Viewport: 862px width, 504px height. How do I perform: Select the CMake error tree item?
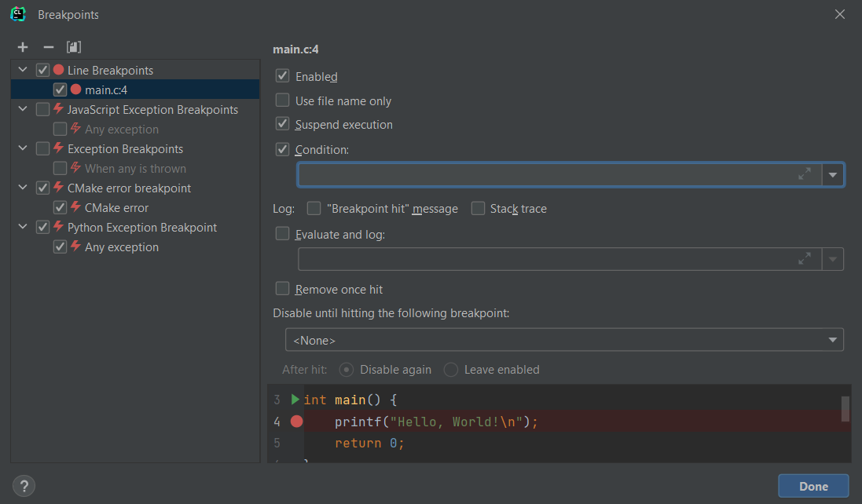116,207
